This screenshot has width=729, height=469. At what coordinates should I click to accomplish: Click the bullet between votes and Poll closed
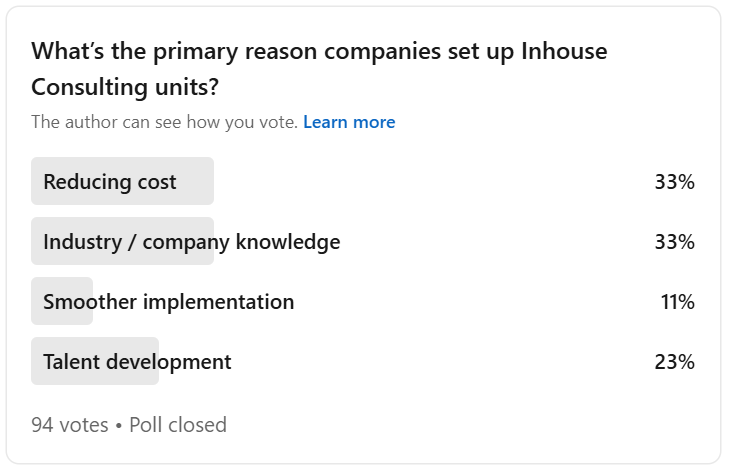119,426
